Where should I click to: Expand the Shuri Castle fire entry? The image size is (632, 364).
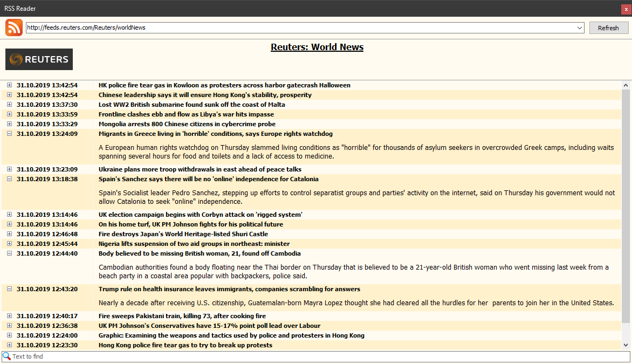tap(9, 234)
